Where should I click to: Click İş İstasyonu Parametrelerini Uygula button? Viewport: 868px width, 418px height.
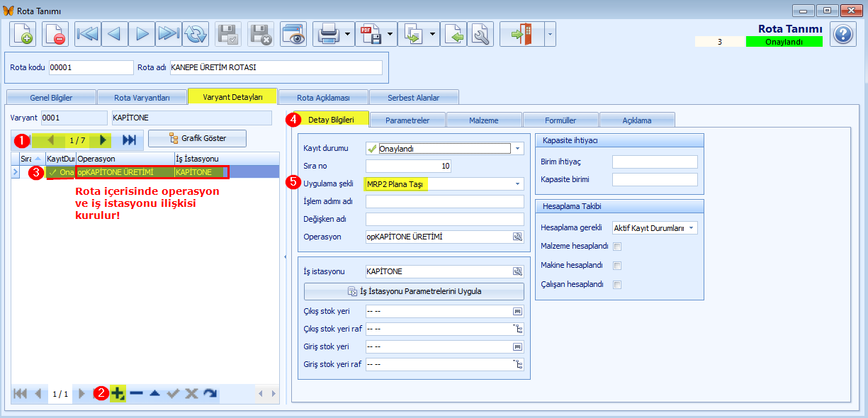coord(415,291)
